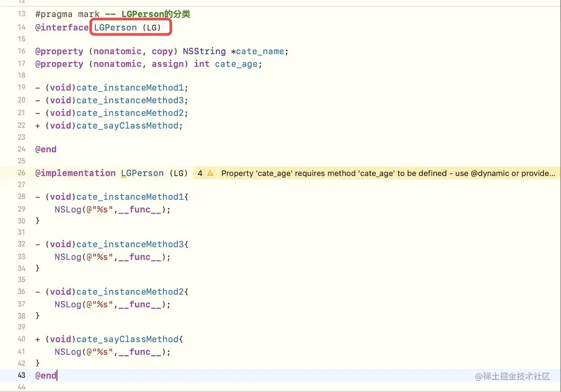Click line number 32 in the gutter

(22, 244)
